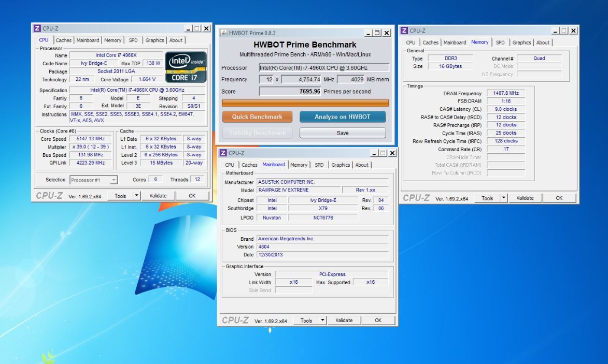Click the greyed Stability Benchmark button
This screenshot has height=364, width=608.
[x=257, y=133]
